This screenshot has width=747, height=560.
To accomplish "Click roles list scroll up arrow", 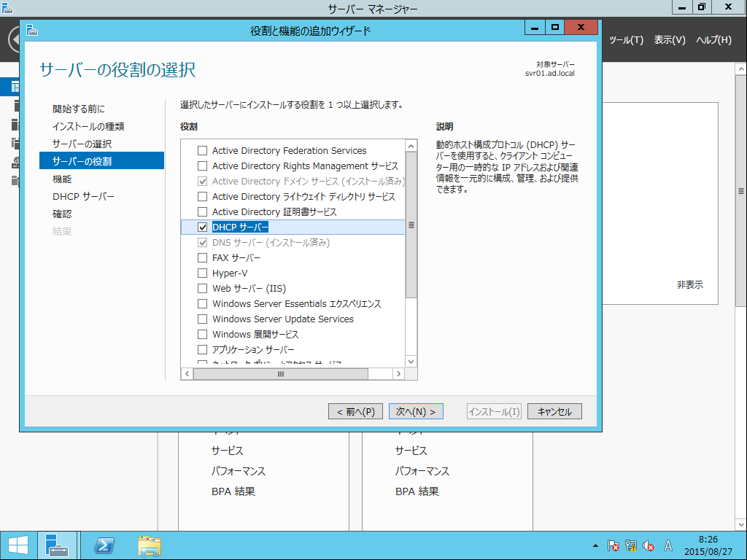I will point(411,146).
